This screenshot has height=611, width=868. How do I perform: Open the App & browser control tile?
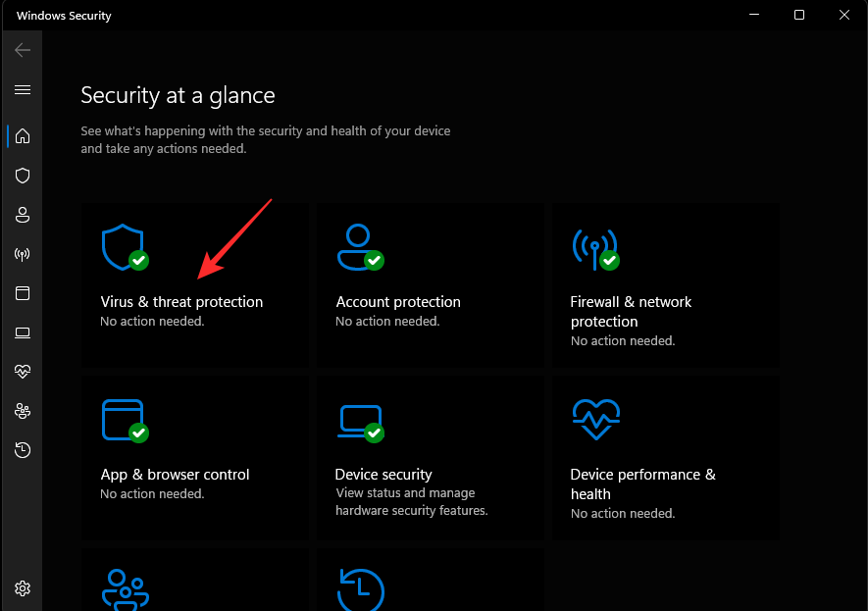pos(194,456)
